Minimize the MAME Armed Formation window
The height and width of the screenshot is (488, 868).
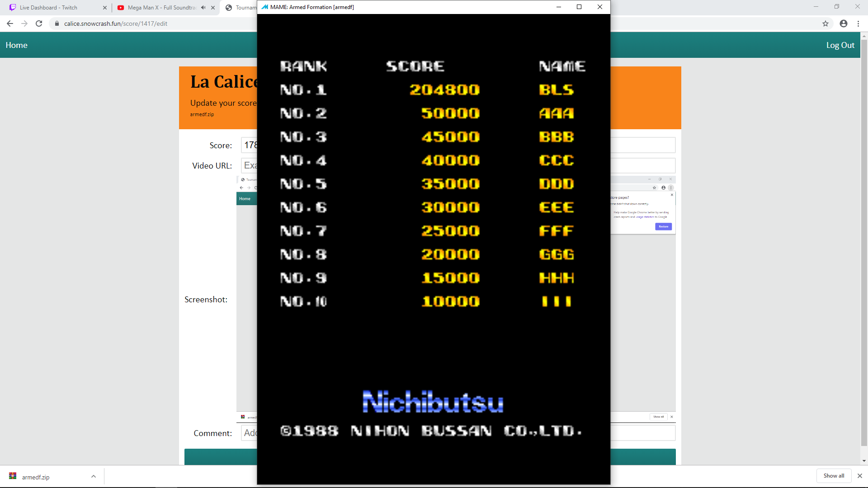(x=559, y=7)
